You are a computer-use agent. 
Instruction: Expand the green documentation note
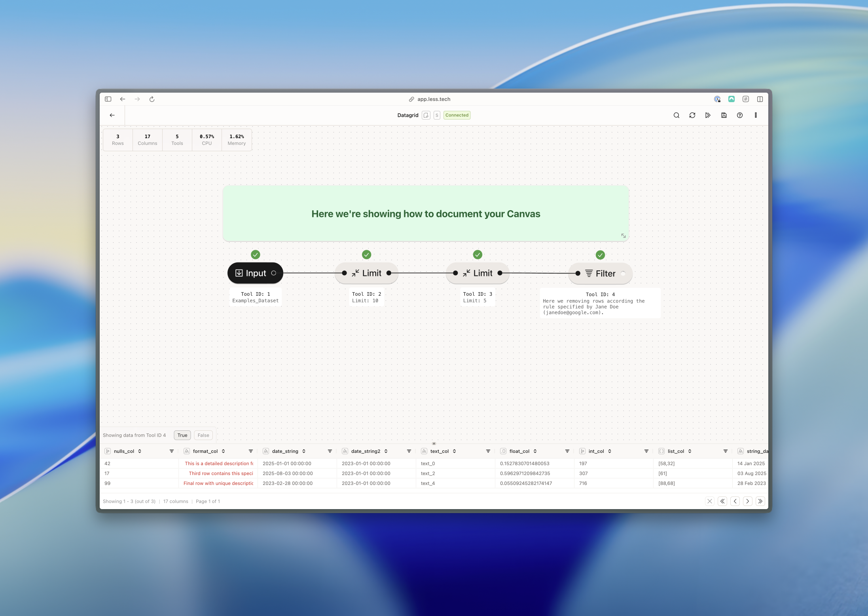click(624, 236)
